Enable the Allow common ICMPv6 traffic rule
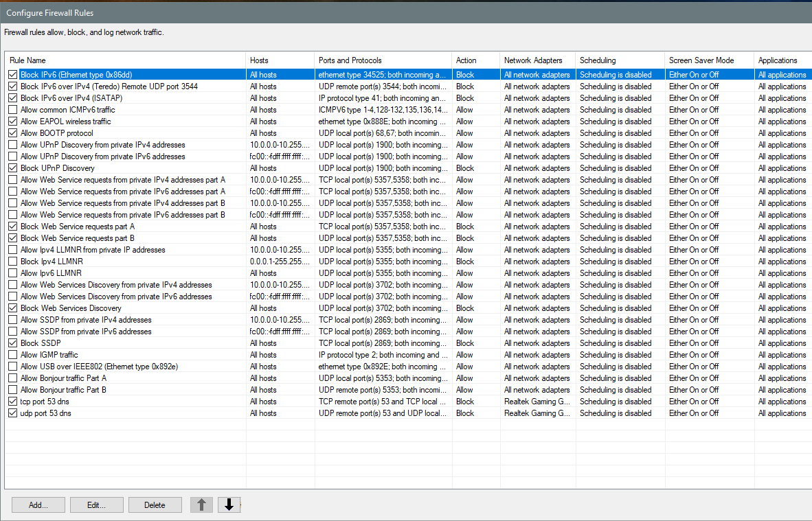This screenshot has width=812, height=521. click(x=13, y=110)
